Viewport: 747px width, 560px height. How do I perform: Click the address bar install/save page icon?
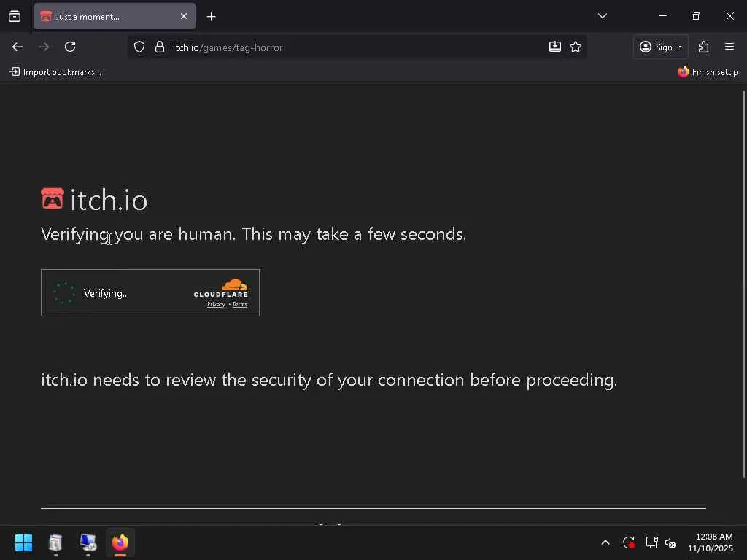click(554, 47)
